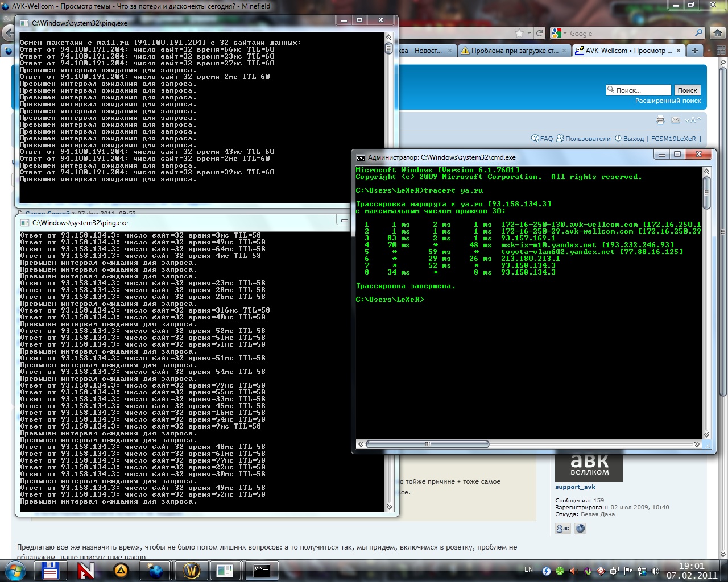Click scroll-down arrow in lower ping window

(389, 506)
